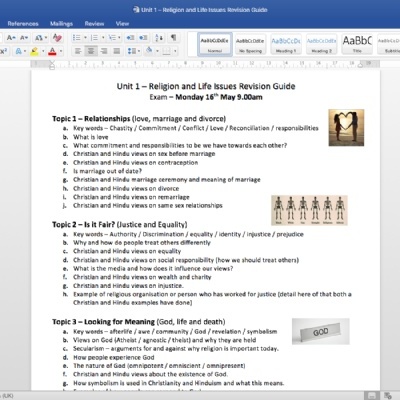Select the GOD sign image
Viewport: 400px width, 400px height.
[321, 331]
